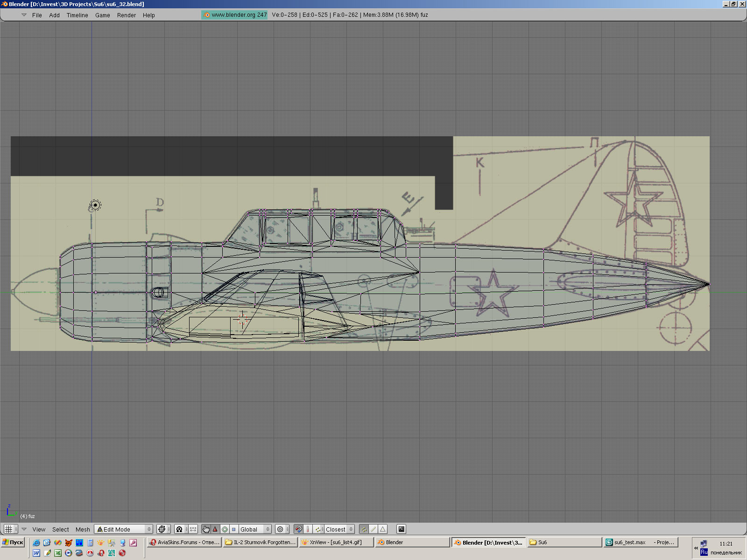This screenshot has height=560, width=747.
Task: Select the scale manipulator square icon
Action: pos(234,529)
